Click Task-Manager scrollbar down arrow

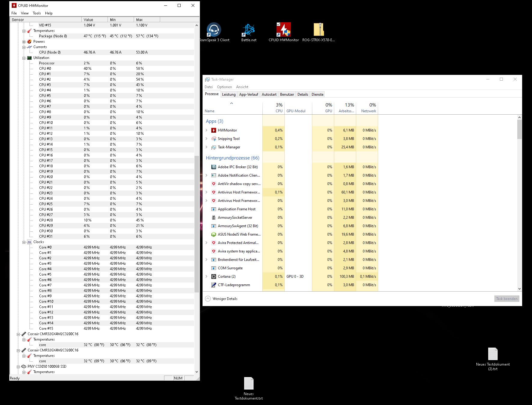click(x=519, y=289)
